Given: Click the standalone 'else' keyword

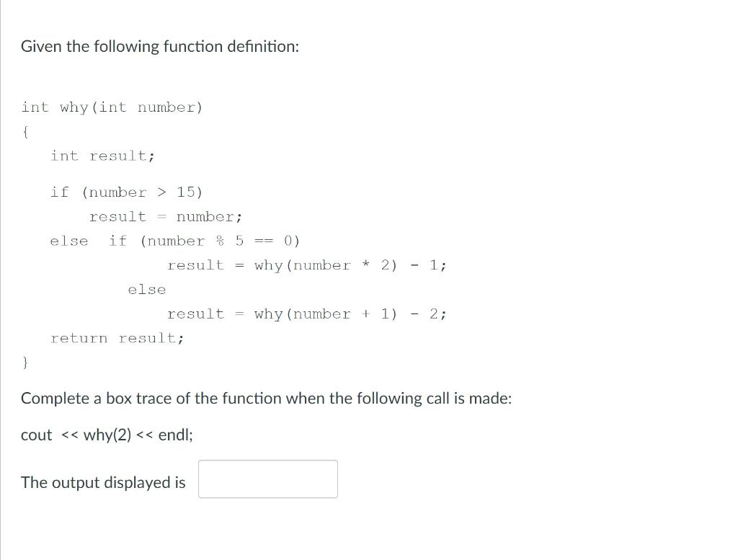Looking at the screenshot, I should (x=147, y=289).
